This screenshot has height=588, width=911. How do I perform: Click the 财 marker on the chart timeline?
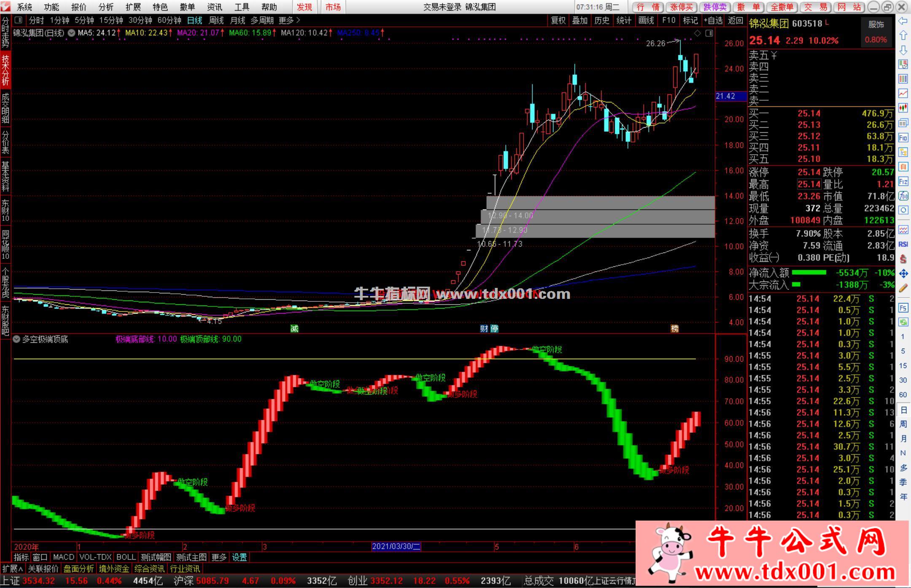(484, 328)
